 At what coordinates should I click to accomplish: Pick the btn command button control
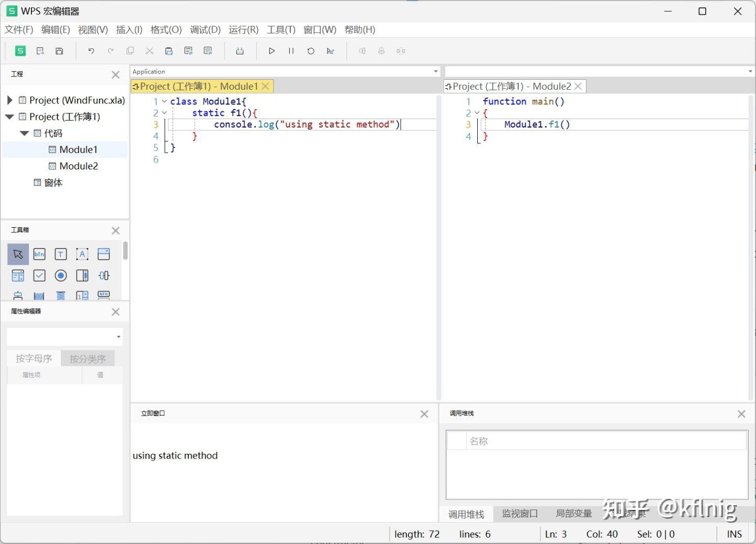(x=39, y=254)
